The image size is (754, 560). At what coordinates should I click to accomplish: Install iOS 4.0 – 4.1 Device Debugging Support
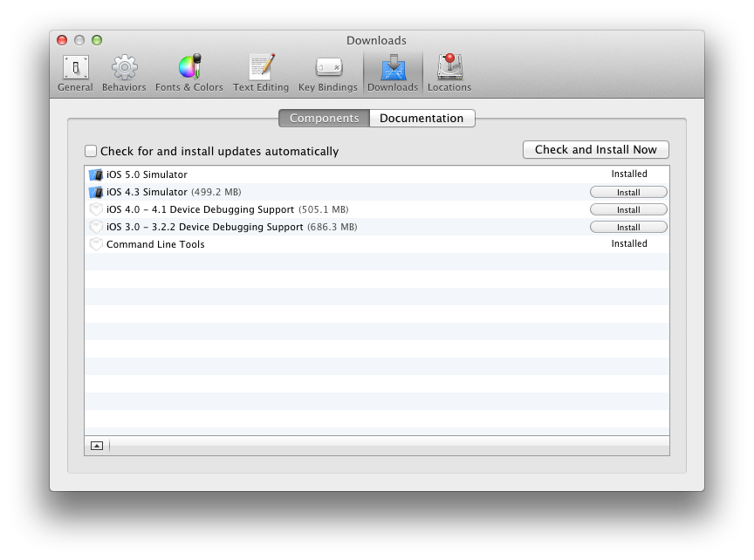[627, 209]
